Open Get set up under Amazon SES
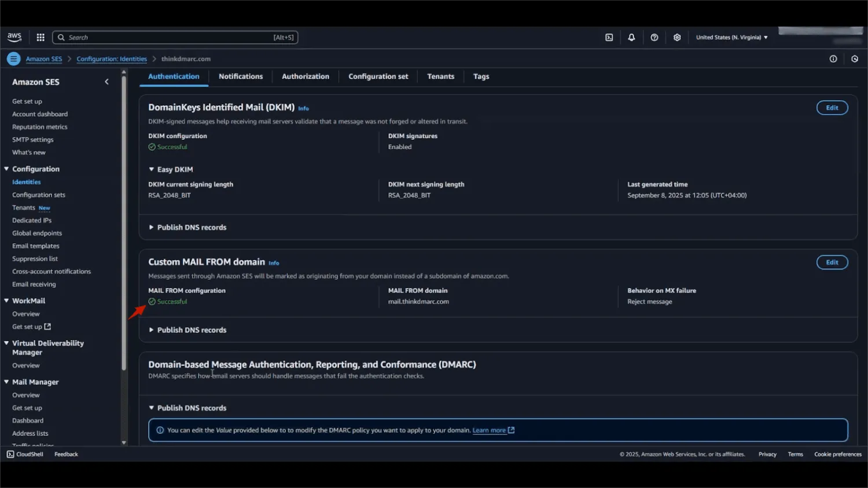868x488 pixels. coord(27,101)
